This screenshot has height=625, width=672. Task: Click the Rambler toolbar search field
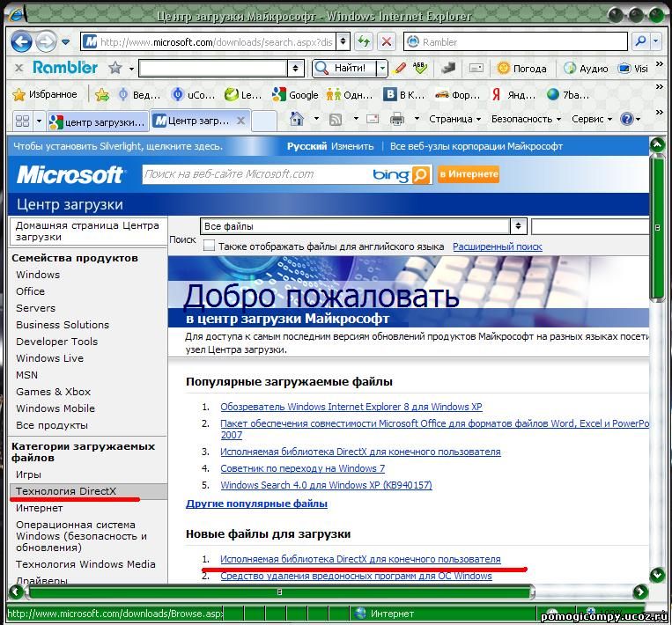213,68
